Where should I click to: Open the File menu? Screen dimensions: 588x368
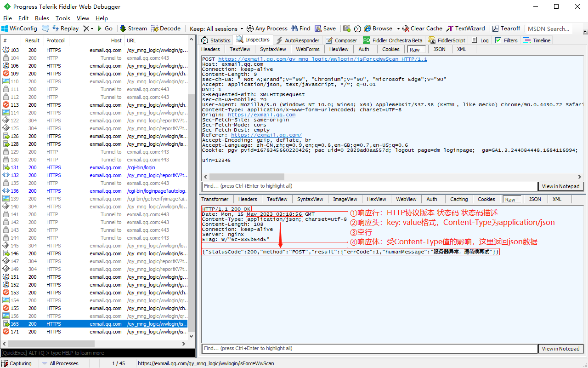pos(7,18)
